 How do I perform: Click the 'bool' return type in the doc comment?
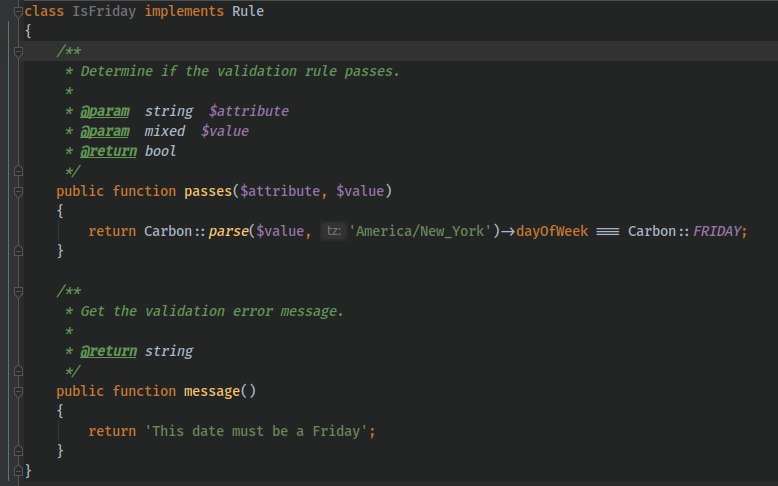tap(160, 151)
